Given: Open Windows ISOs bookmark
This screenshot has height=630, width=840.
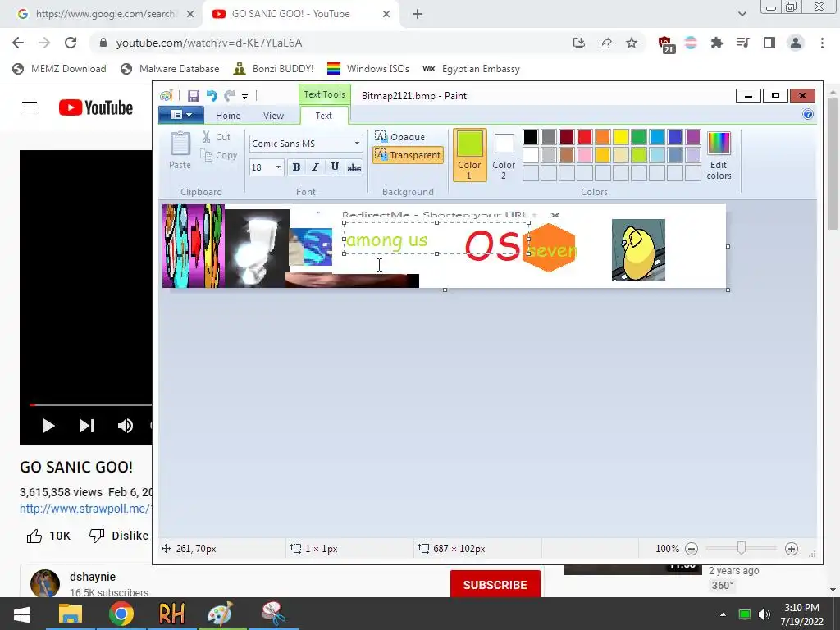Looking at the screenshot, I should [368, 69].
